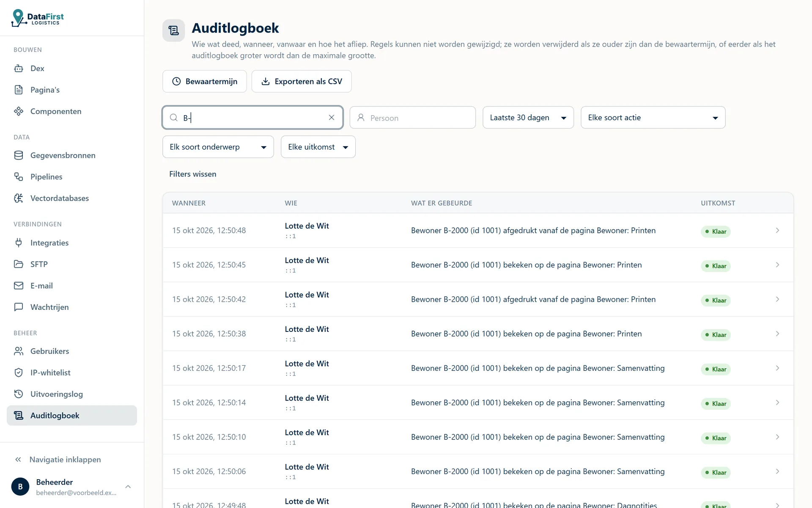Open Wachtrijen queues
This screenshot has height=508, width=812.
click(x=72, y=307)
